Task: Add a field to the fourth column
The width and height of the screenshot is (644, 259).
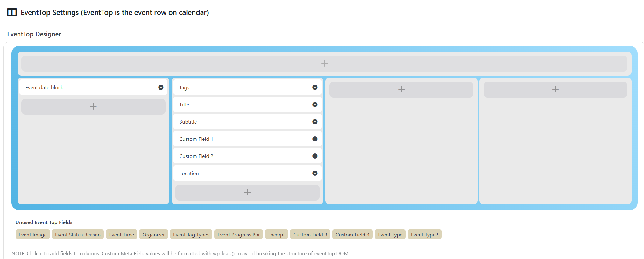Action: coord(555,89)
